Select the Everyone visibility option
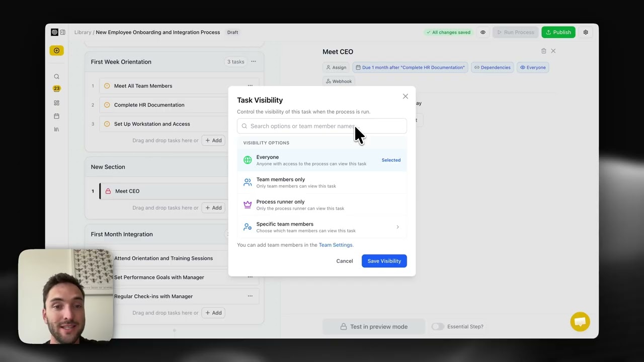644x362 pixels. (322, 160)
